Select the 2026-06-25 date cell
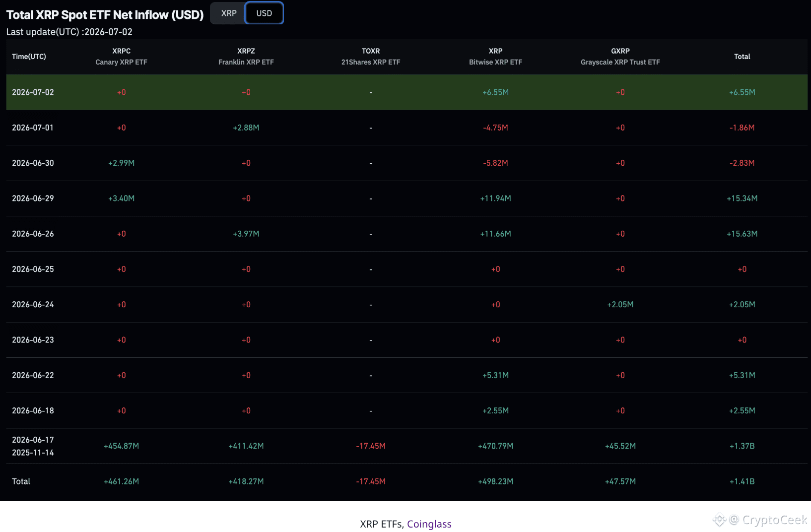 [33, 269]
